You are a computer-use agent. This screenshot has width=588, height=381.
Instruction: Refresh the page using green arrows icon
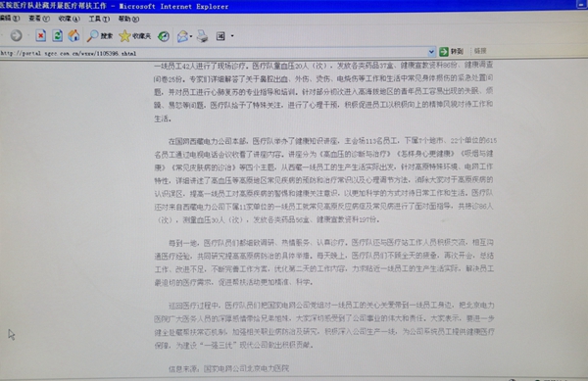[x=57, y=36]
